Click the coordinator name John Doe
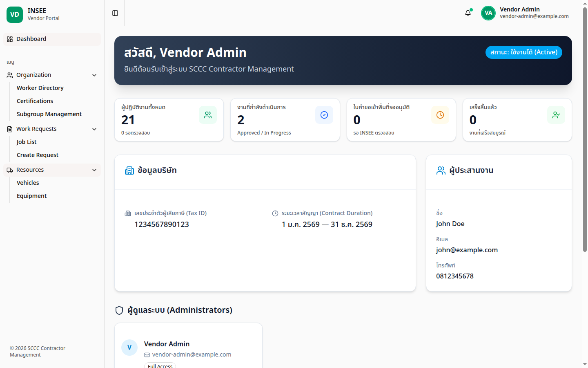 tap(450, 224)
